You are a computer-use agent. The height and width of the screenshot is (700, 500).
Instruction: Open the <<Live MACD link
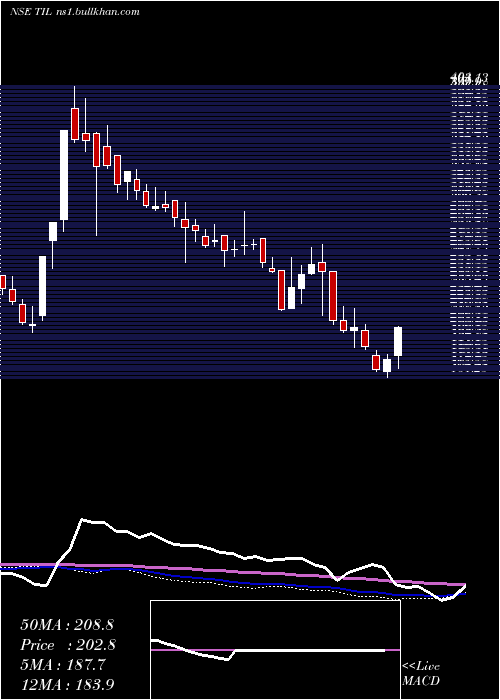(x=421, y=673)
